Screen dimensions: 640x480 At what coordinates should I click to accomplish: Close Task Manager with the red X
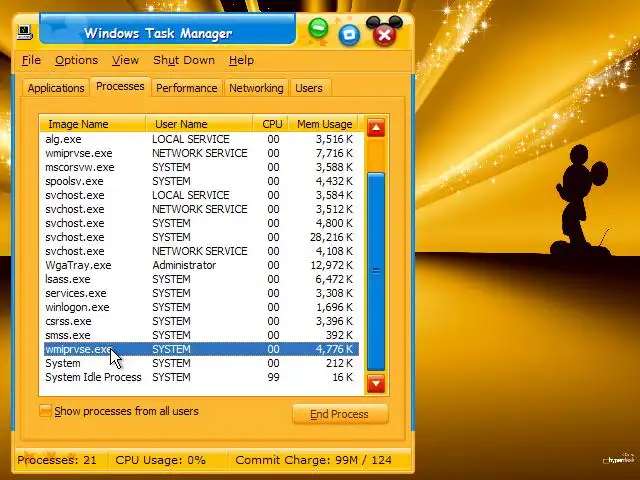pos(384,35)
